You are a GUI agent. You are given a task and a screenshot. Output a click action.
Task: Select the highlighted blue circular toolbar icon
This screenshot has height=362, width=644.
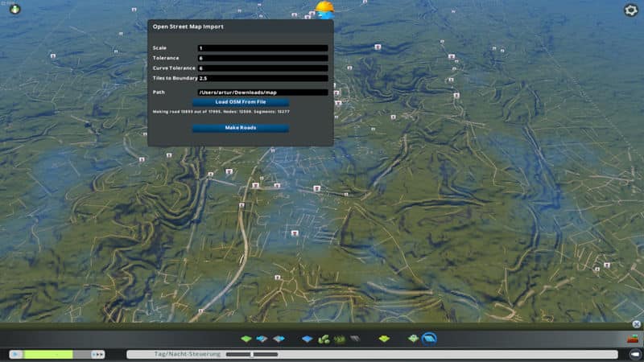tap(429, 339)
